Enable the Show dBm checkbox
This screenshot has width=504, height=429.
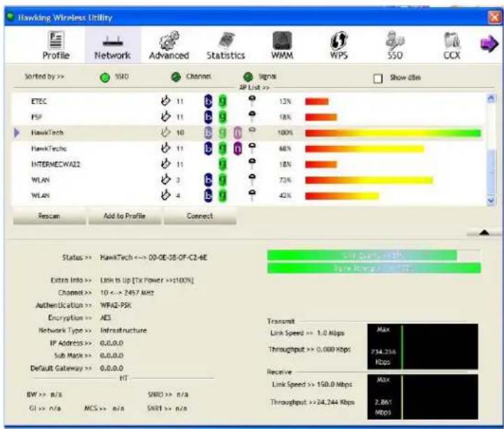(x=378, y=78)
